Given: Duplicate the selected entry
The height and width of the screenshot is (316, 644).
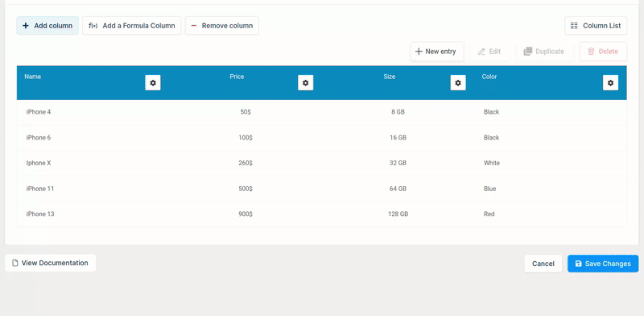Looking at the screenshot, I should pos(545,52).
